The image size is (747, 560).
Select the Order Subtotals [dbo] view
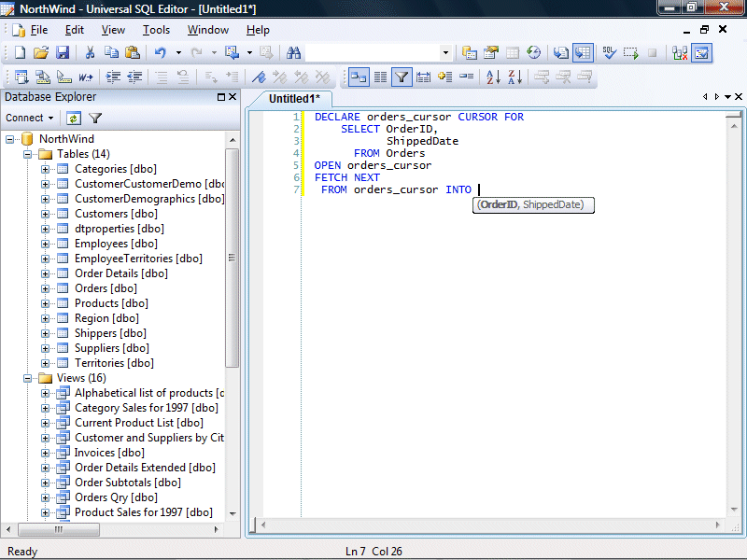point(128,483)
